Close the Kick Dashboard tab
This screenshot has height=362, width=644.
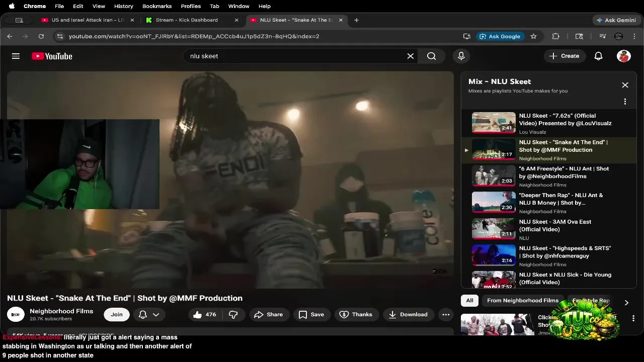(x=236, y=20)
